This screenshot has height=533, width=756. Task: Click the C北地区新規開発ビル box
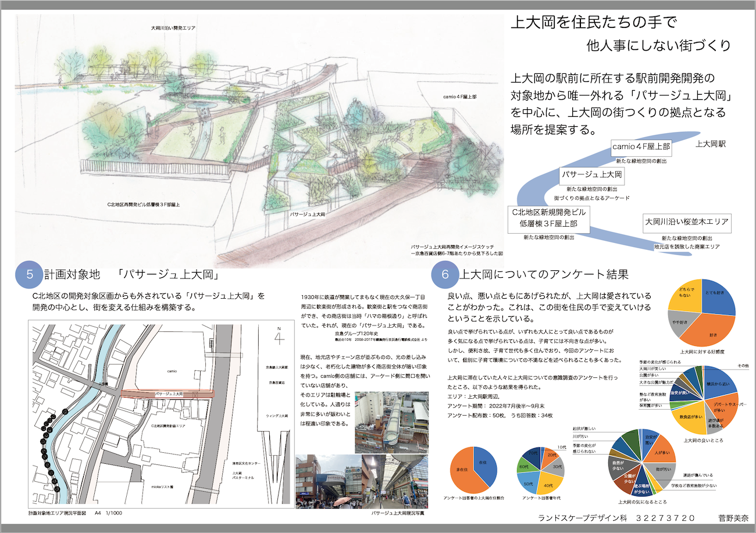tap(549, 218)
